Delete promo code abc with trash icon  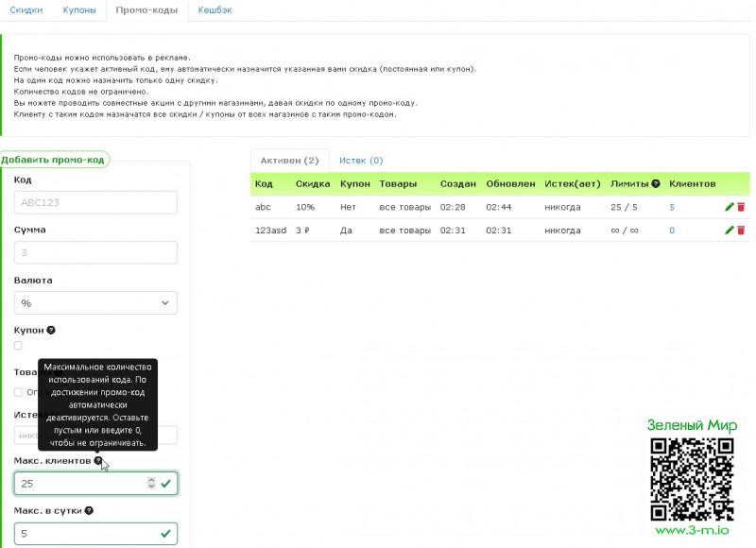741,206
